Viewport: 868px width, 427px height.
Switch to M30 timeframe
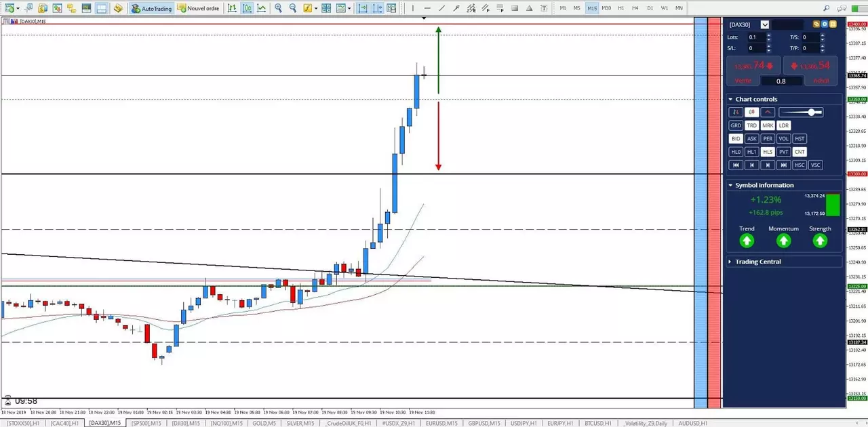pos(606,8)
